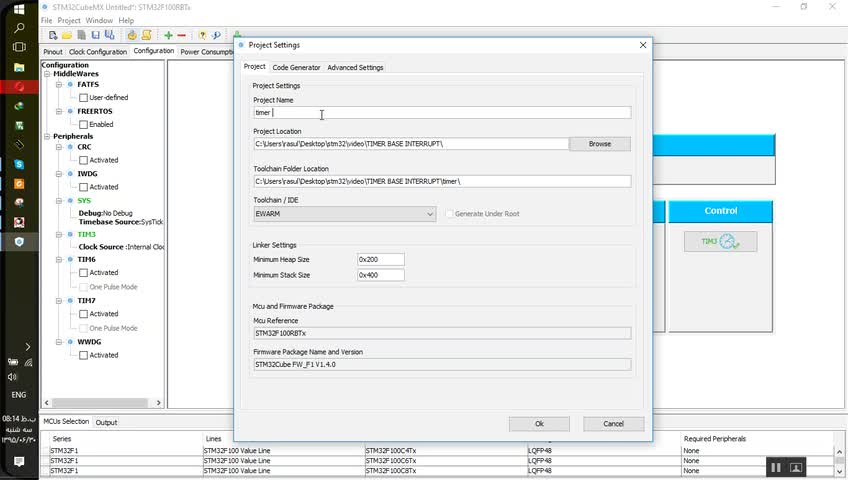Click the volume speaker tray icon

tap(12, 377)
